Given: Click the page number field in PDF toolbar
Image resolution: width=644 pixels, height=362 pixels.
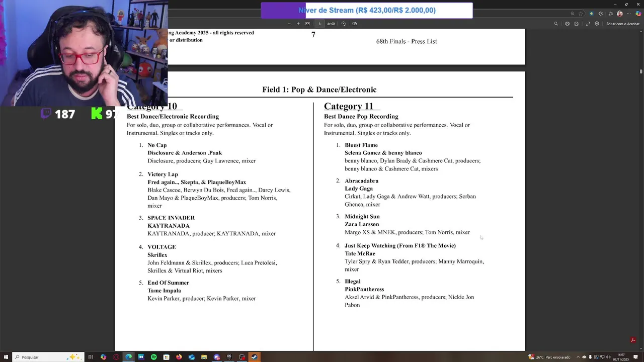Looking at the screenshot, I should [x=319, y=24].
